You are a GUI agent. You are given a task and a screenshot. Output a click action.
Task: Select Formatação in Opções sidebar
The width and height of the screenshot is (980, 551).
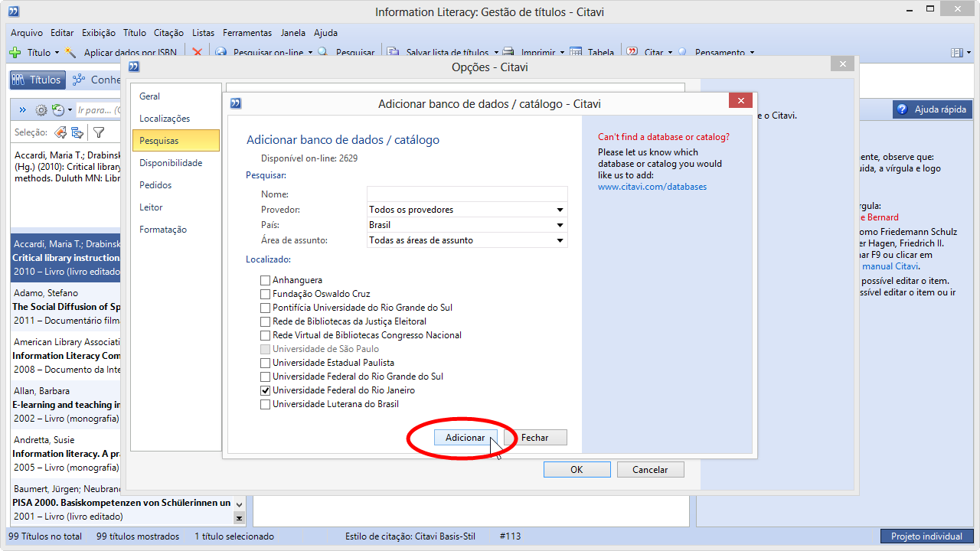176,230
